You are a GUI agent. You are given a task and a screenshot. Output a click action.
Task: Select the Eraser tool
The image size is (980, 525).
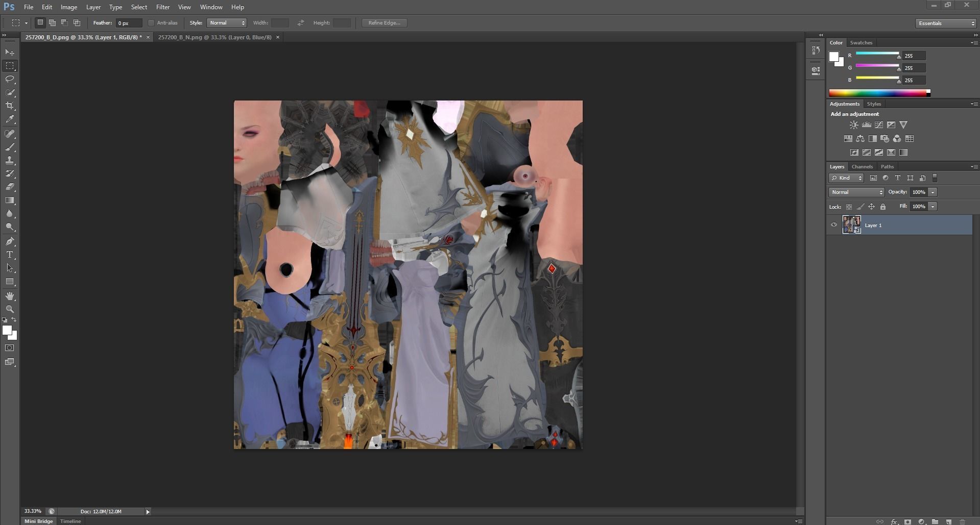pos(10,187)
